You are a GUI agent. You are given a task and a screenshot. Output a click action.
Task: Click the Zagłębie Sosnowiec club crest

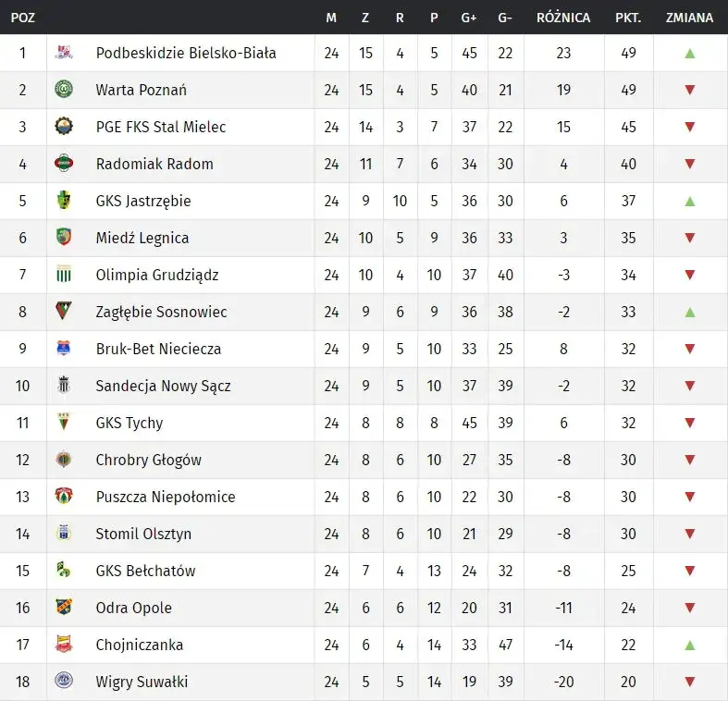63,312
